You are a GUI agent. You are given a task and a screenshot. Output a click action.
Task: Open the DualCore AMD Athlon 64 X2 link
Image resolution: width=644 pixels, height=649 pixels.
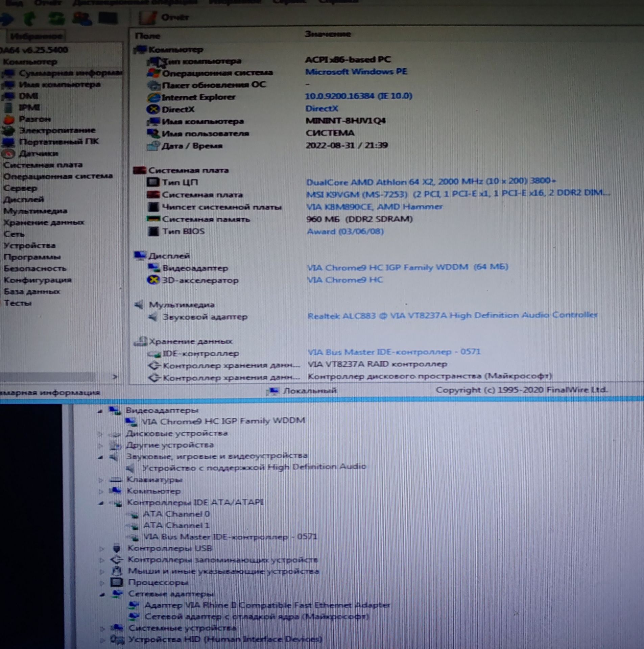[x=431, y=182]
